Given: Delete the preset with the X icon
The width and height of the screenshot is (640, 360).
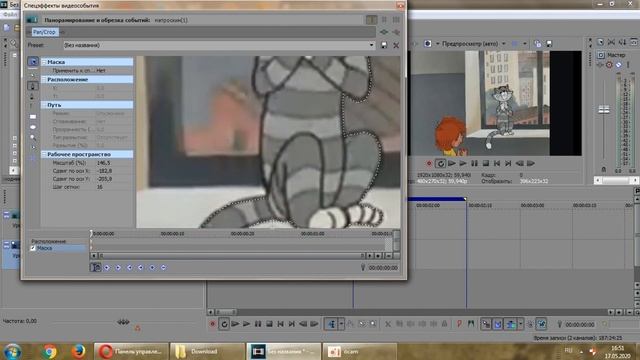Looking at the screenshot, I should coord(396,45).
